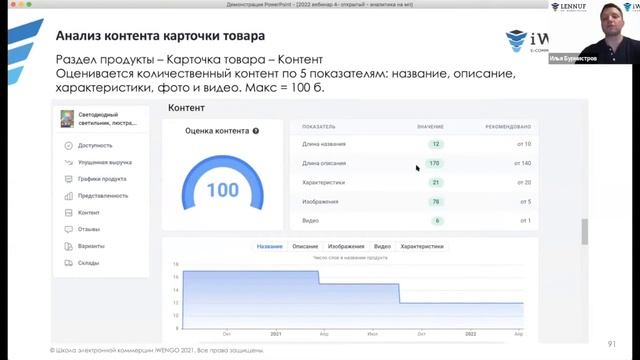Click the Видео value badge
The width and height of the screenshot is (640, 360).
tap(437, 221)
